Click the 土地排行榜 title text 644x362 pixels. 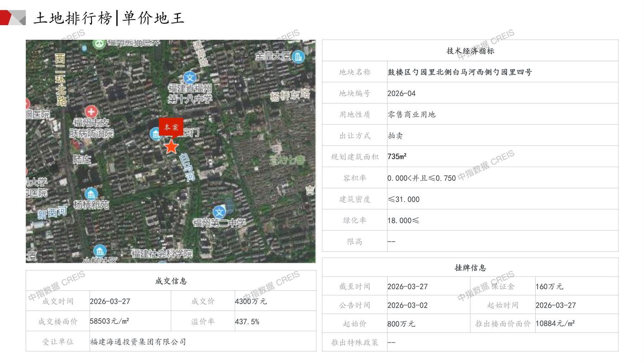coord(73,18)
